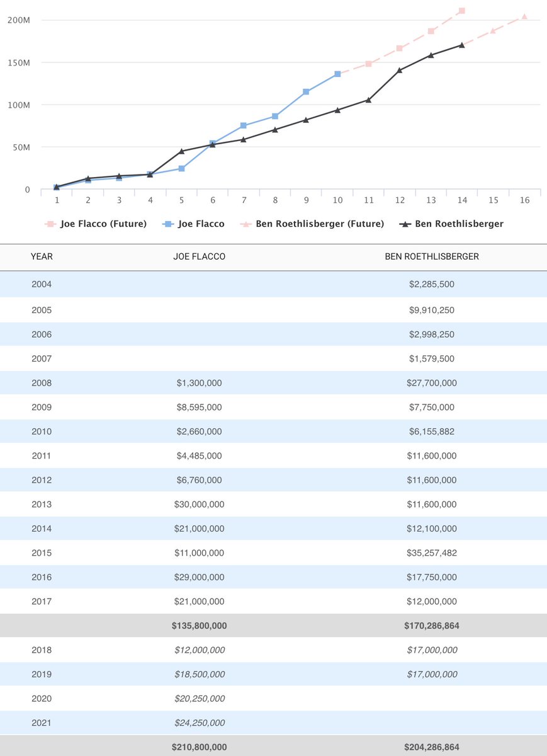Viewport: 547px width, 756px height.
Task: Click the 16 x-axis label
Action: pyautogui.click(x=524, y=200)
